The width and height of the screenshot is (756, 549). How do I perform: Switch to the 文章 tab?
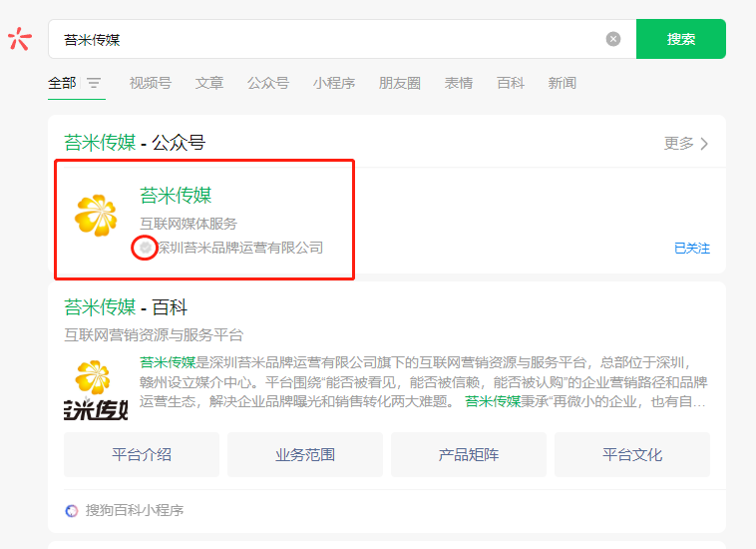(x=209, y=83)
